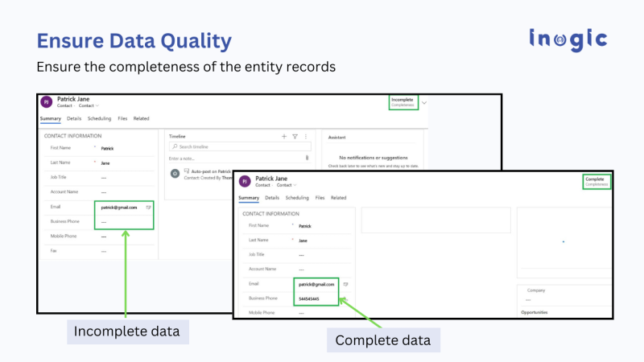
Task: Click the Incomplete completeness indicator
Action: point(402,102)
